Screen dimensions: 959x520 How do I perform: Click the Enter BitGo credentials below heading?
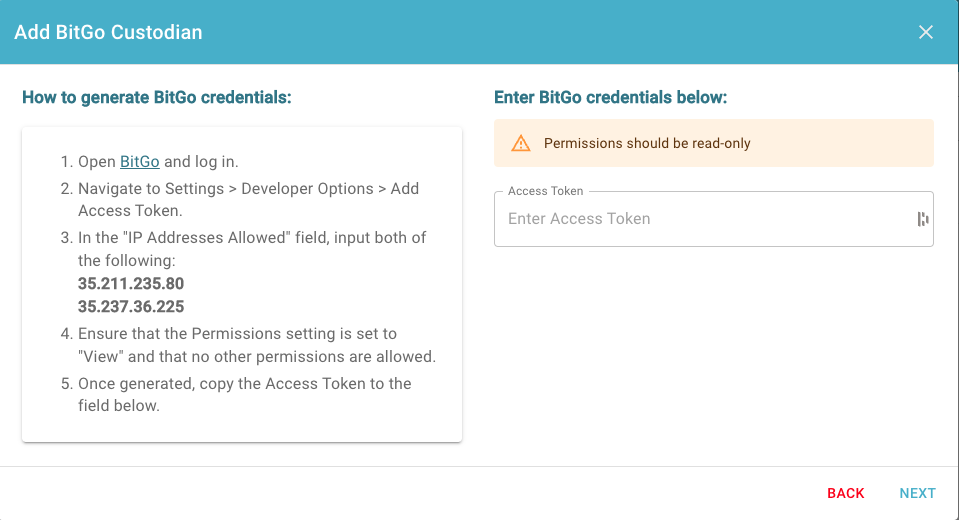point(610,97)
